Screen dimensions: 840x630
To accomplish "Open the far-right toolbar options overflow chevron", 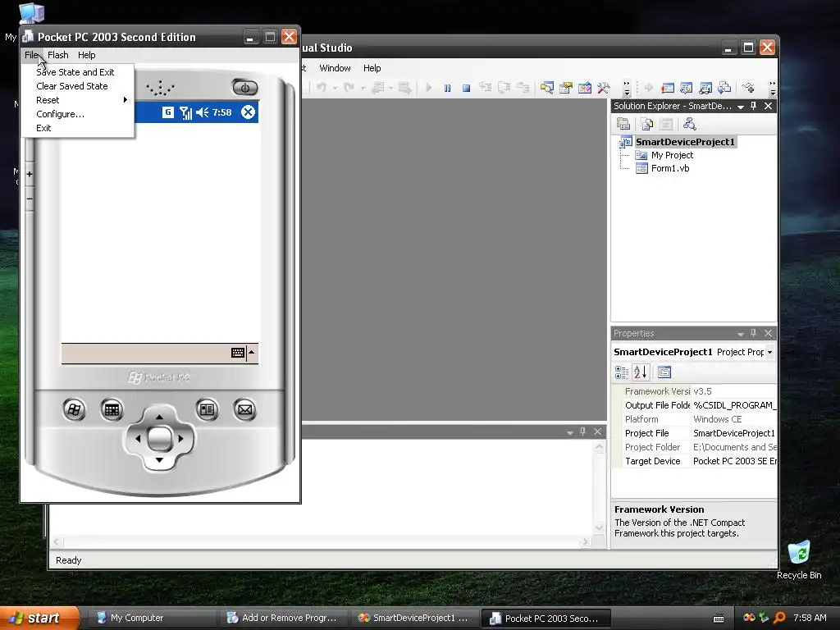I will click(772, 88).
